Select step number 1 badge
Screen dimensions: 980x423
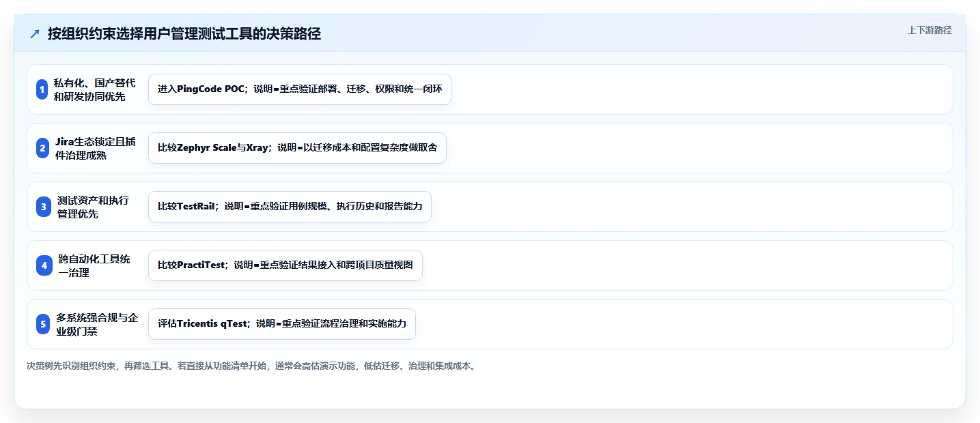tap(42, 89)
